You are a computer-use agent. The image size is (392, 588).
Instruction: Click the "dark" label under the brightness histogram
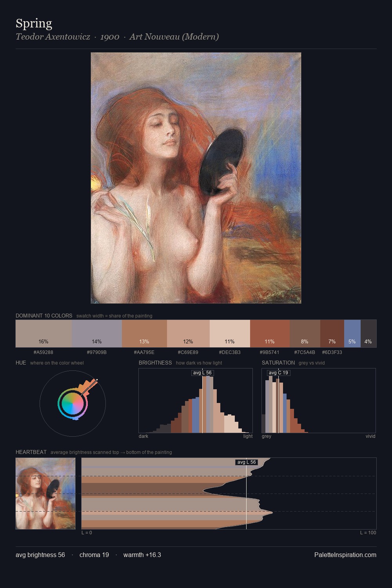(143, 436)
